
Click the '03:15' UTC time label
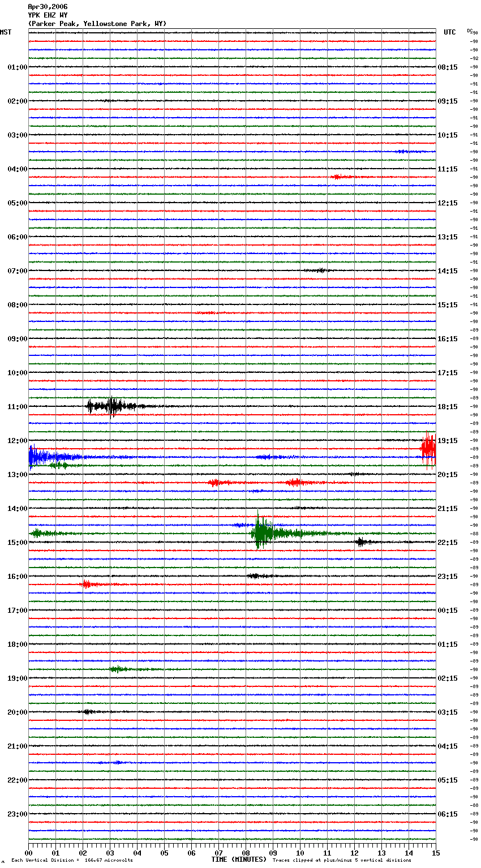point(448,712)
